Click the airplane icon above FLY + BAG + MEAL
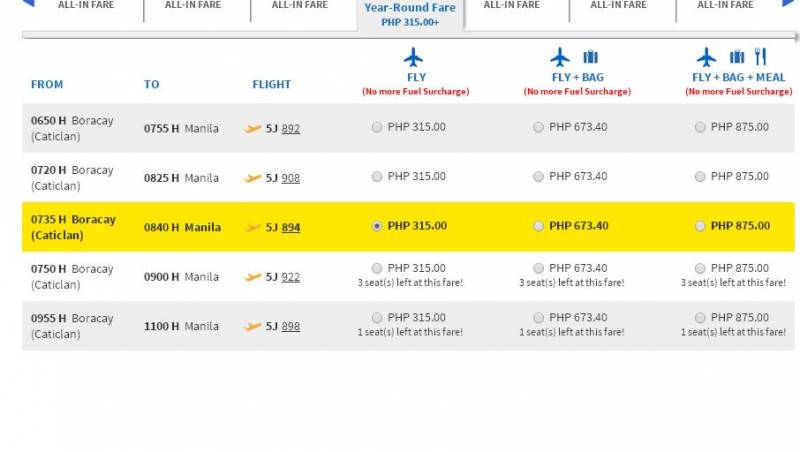The width and height of the screenshot is (800, 452). [x=706, y=57]
